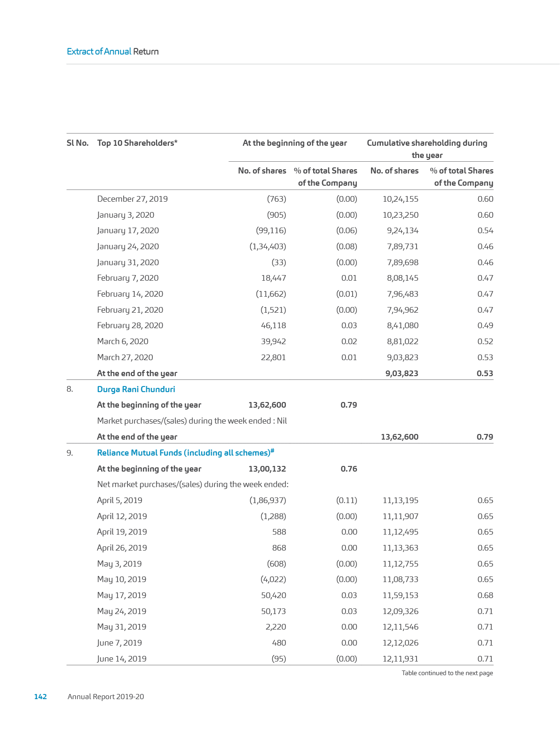Click the cumulative value 10,24,155
The height and width of the screenshot is (733, 560).
coord(400,199)
